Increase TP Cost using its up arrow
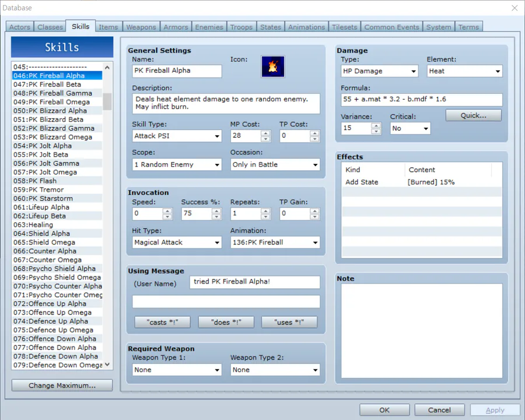This screenshot has height=420, width=525. (x=314, y=133)
